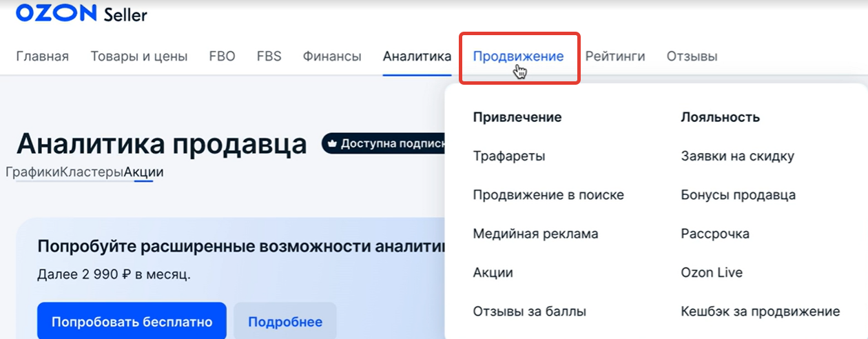Viewport: 868px width, 339px height.
Task: Click the Подробнее button
Action: [x=285, y=322]
